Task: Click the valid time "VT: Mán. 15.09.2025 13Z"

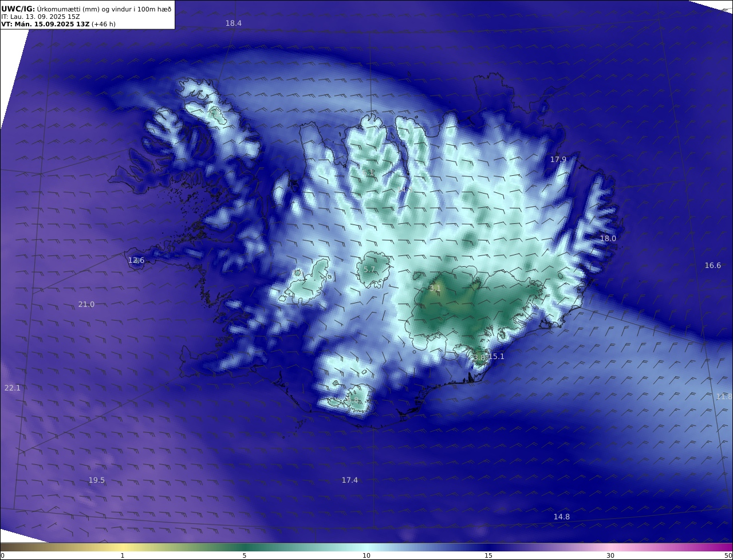Action: [x=45, y=24]
